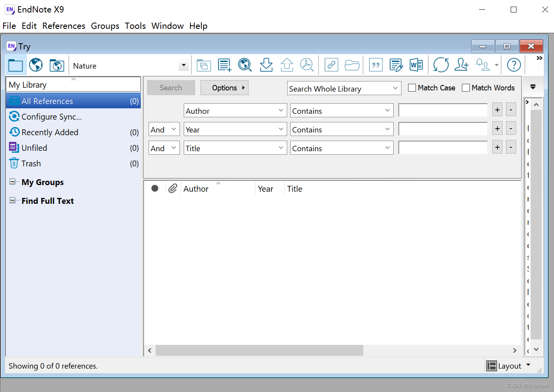Image resolution: width=554 pixels, height=392 pixels.
Task: Click the Open File folder icon
Action: pyautogui.click(x=352, y=65)
